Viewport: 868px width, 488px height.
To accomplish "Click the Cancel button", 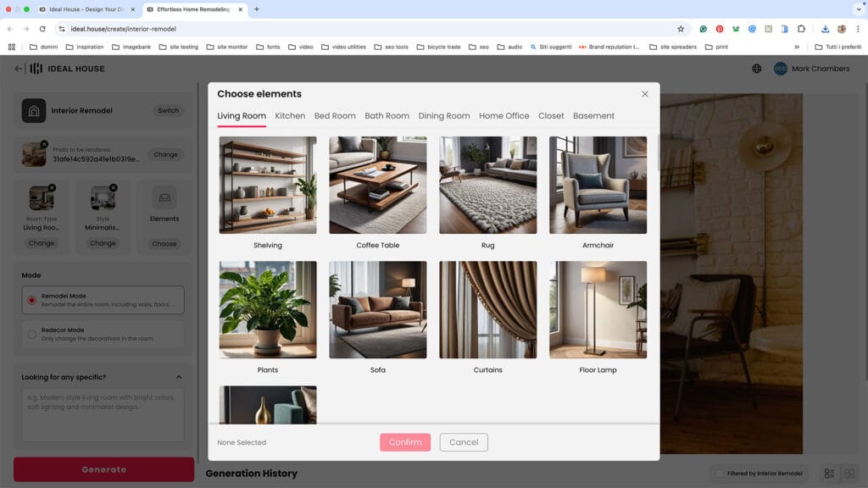I will pyautogui.click(x=464, y=442).
